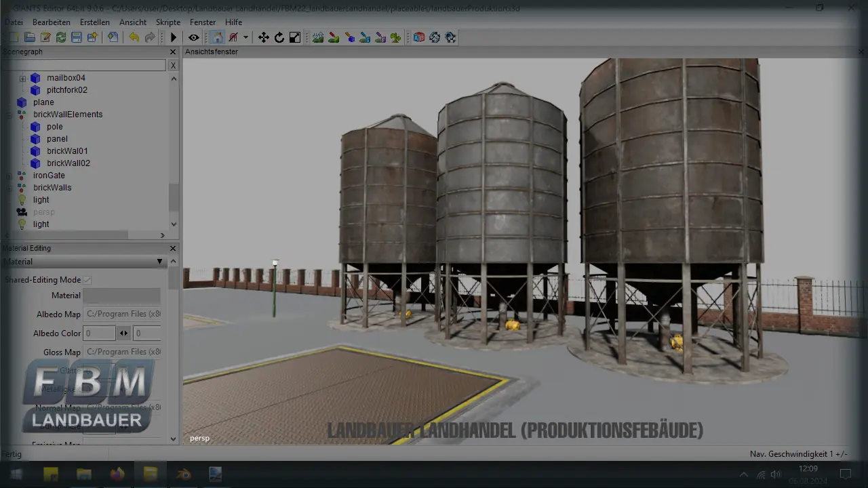Open the dropdown arrow next to the view mode icons
The width and height of the screenshot is (868, 488).
point(245,37)
